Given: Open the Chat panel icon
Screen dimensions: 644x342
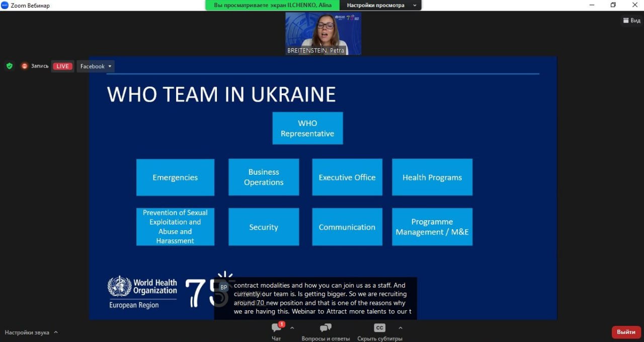Looking at the screenshot, I should click(276, 328).
